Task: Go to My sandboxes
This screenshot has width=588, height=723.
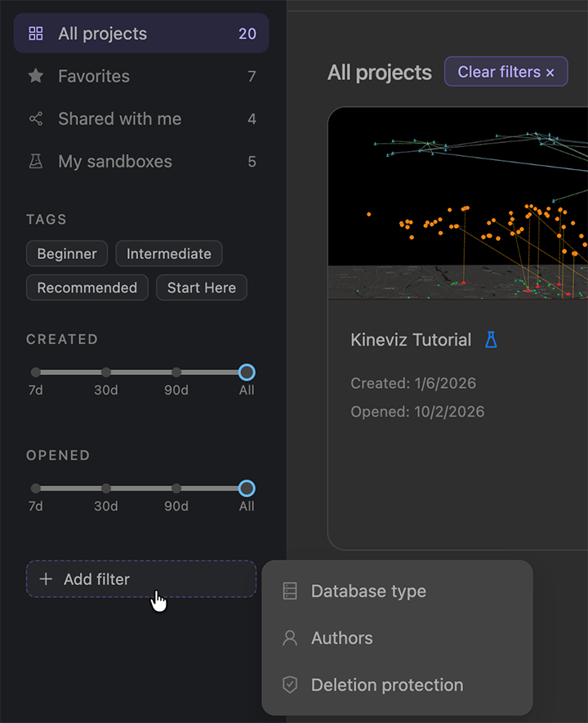Action: 141,161
